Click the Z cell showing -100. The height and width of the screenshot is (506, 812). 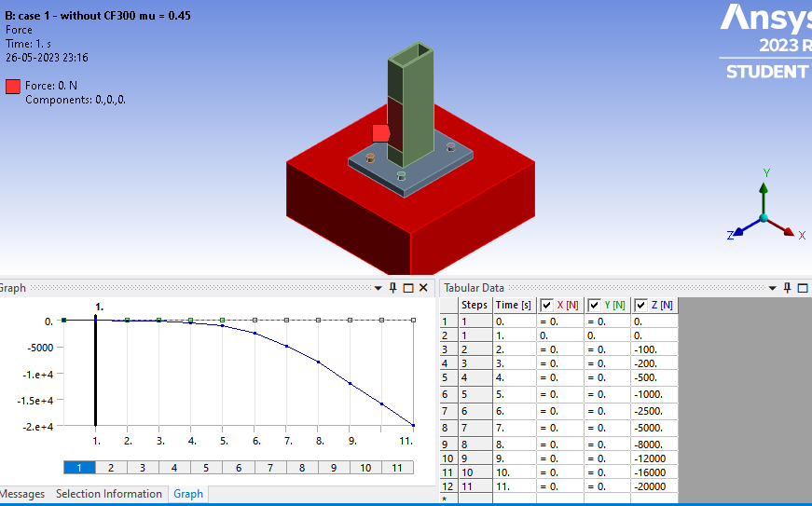(x=654, y=349)
